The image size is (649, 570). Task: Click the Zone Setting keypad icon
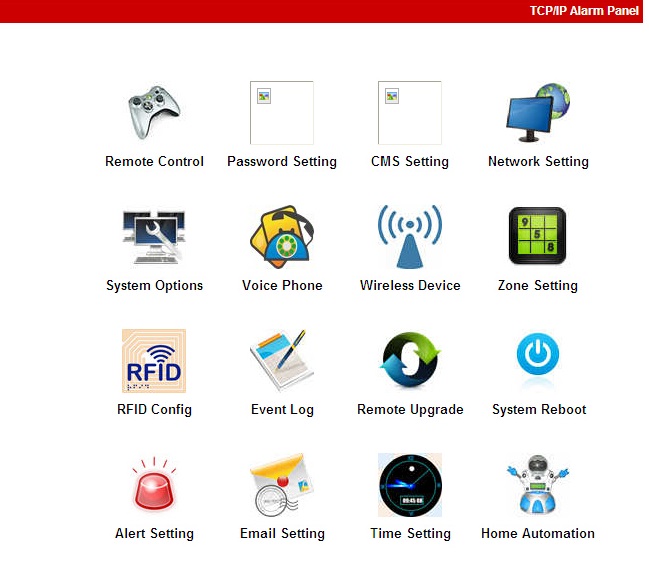point(538,237)
